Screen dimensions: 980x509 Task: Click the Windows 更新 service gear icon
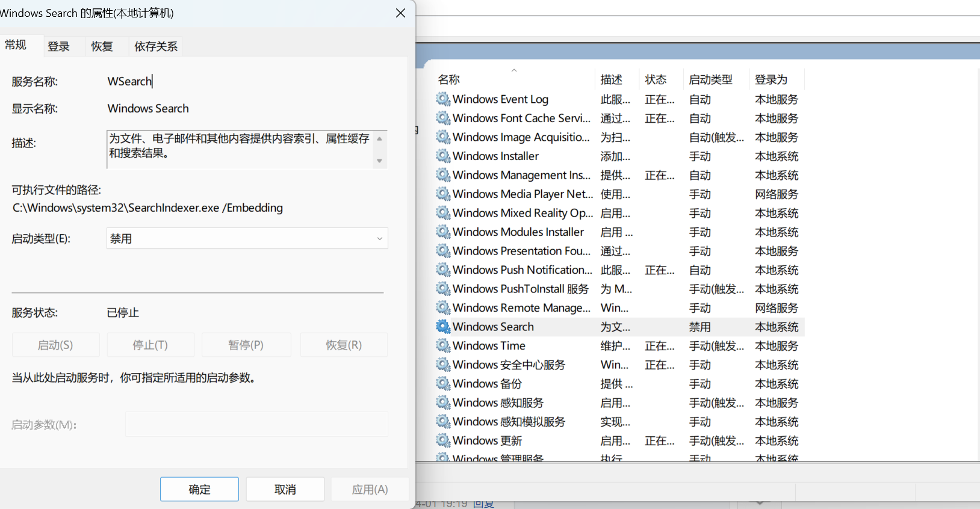443,440
